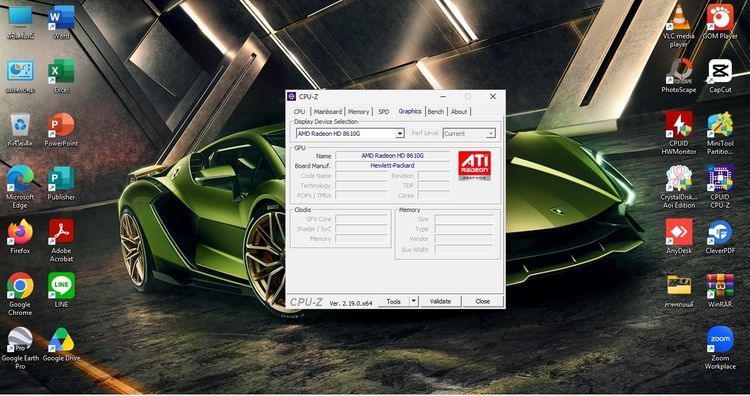Screen dimensions: 750x396
Task: Open the yellow folder next to WinRAR
Action: click(x=679, y=290)
